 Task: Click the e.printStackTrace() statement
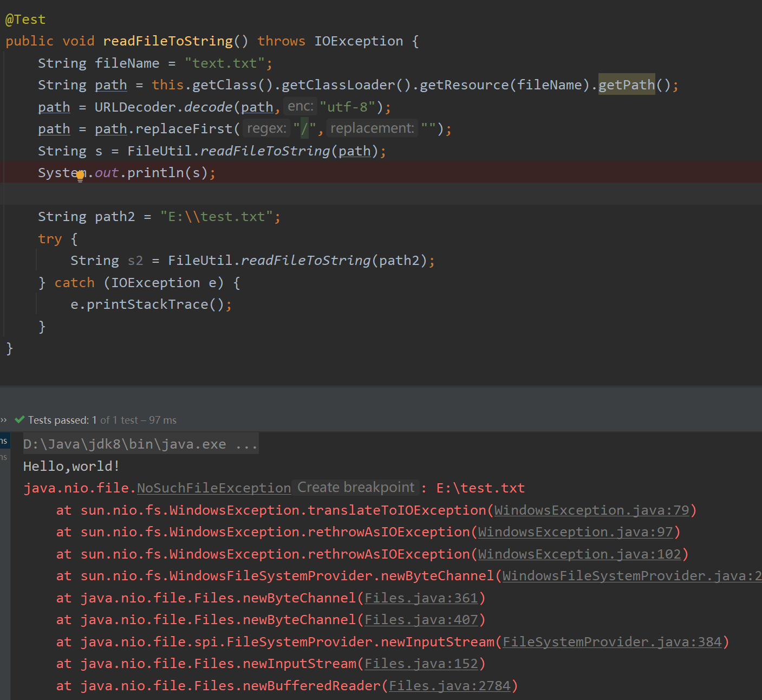point(151,304)
